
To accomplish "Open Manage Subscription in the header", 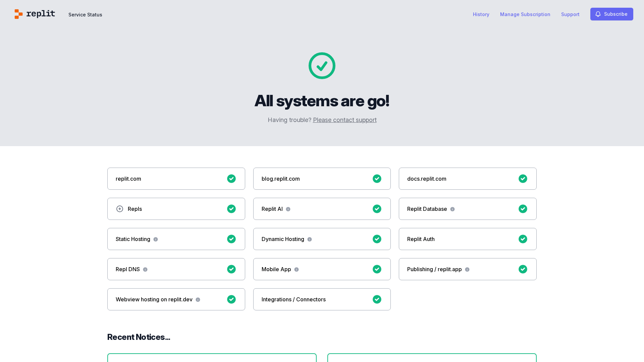I will pyautogui.click(x=525, y=14).
